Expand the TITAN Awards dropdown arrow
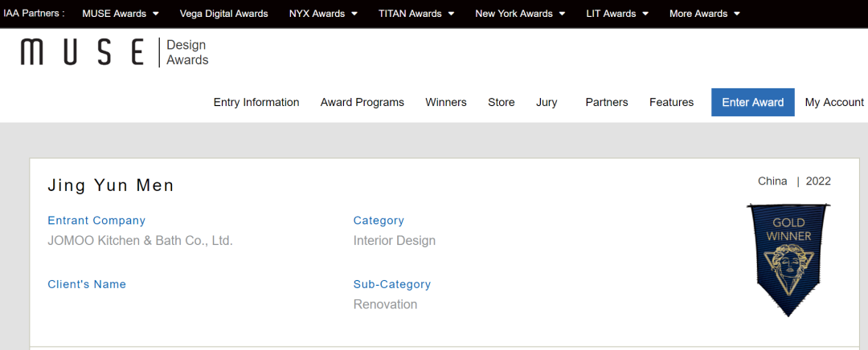 tap(451, 14)
